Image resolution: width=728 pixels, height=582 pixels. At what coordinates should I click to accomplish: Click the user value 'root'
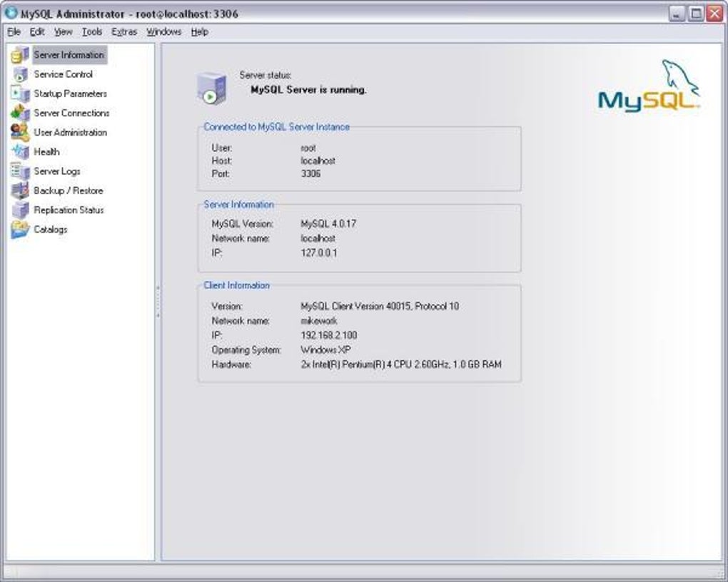(308, 148)
